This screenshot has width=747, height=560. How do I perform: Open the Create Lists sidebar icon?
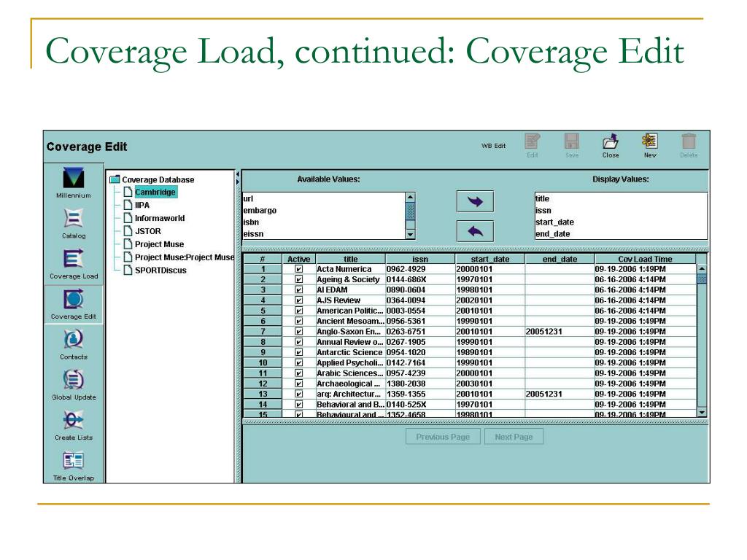(x=74, y=420)
